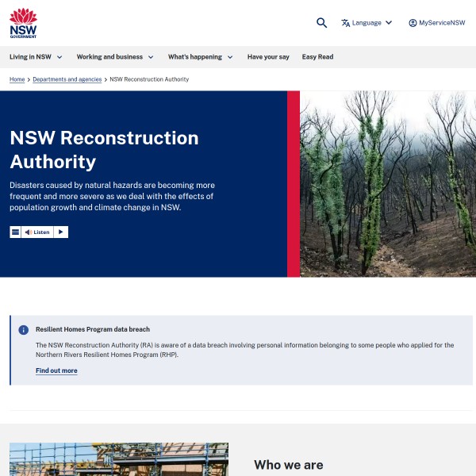Open Departments and agencies breadcrumb link
The height and width of the screenshot is (476, 476).
(x=67, y=79)
